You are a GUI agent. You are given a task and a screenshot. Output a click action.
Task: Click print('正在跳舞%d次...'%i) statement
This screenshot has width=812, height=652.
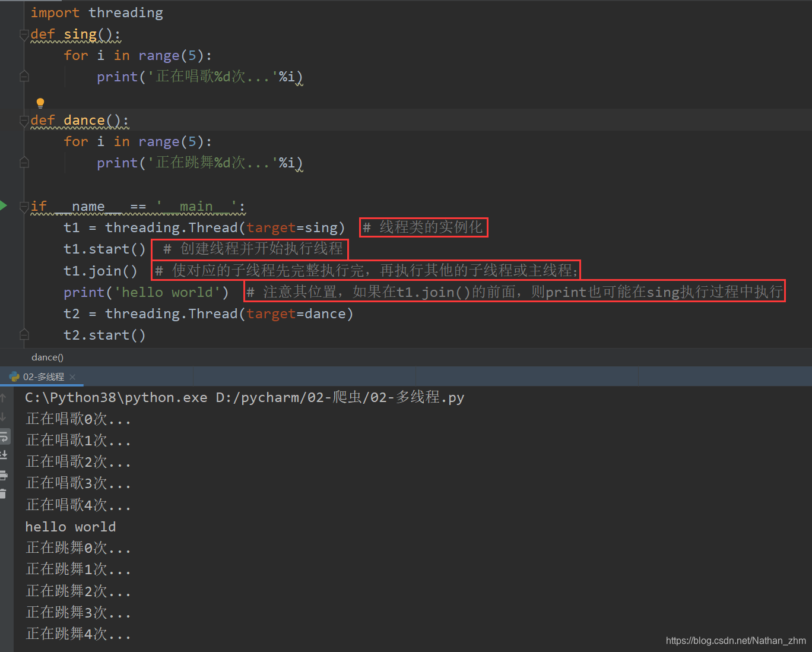point(200,163)
